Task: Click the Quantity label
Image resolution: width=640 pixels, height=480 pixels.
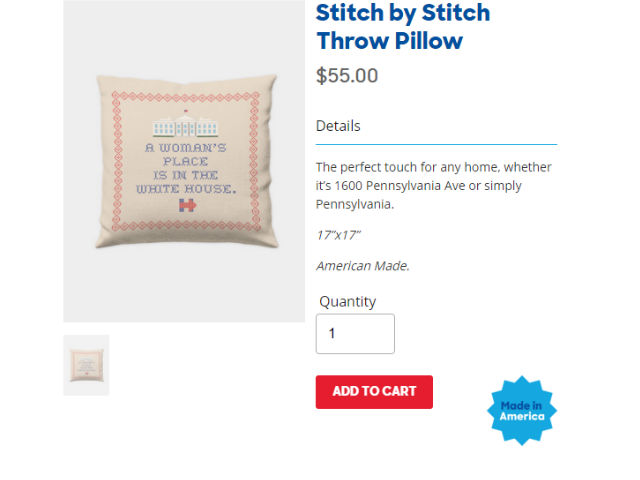Action: coord(348,301)
